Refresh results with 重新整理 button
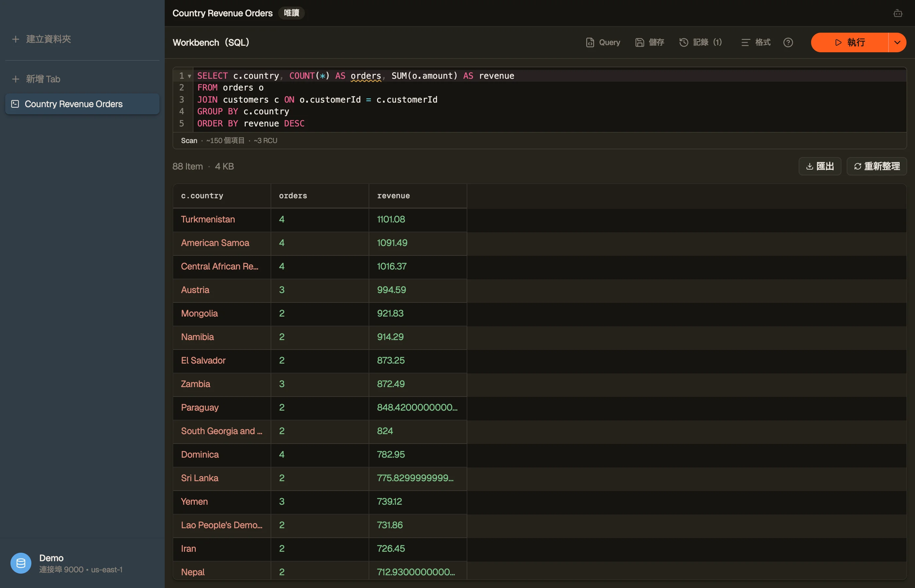Screen dimensions: 915x588 tap(877, 166)
